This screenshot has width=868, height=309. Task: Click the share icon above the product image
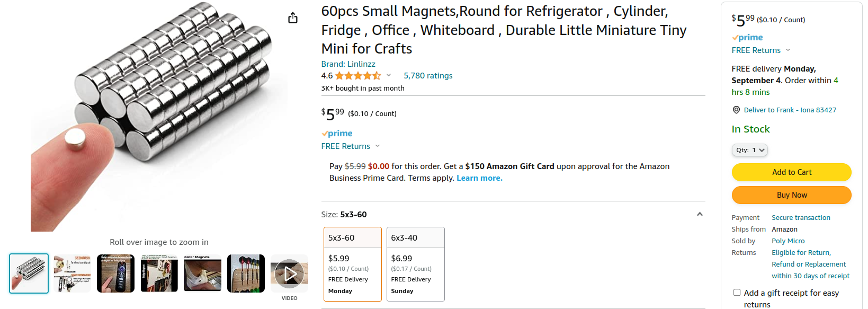click(293, 17)
